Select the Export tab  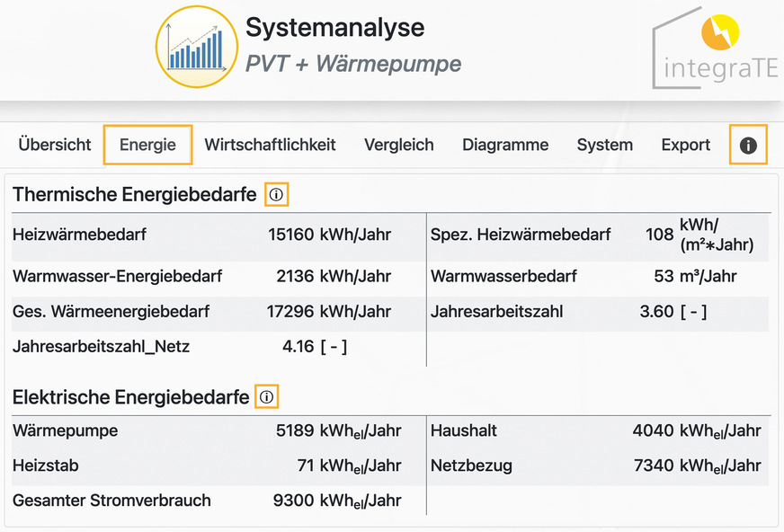pos(685,145)
